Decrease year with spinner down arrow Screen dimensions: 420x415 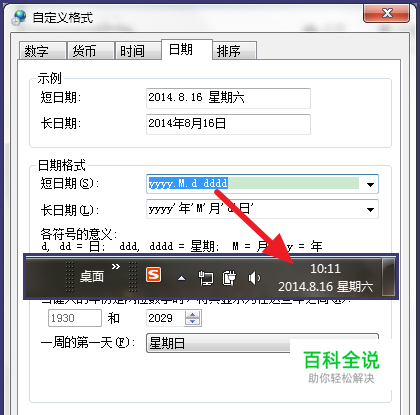click(193, 322)
